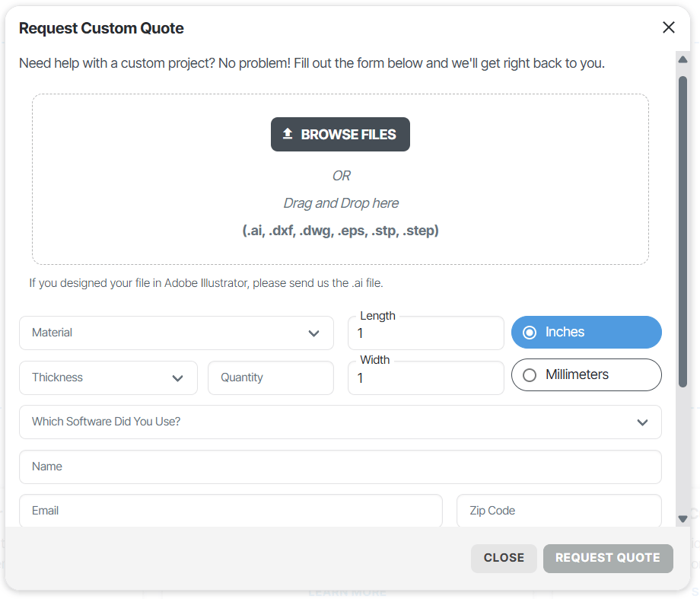Close the quote dialog with X icon

click(669, 28)
